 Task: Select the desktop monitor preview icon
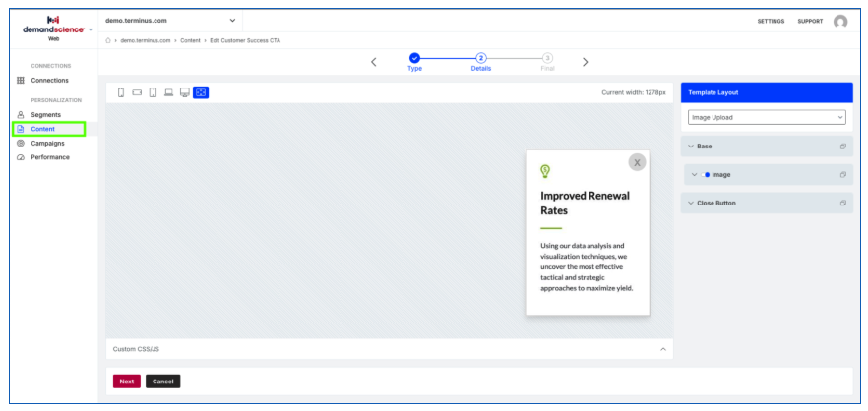[x=185, y=93]
